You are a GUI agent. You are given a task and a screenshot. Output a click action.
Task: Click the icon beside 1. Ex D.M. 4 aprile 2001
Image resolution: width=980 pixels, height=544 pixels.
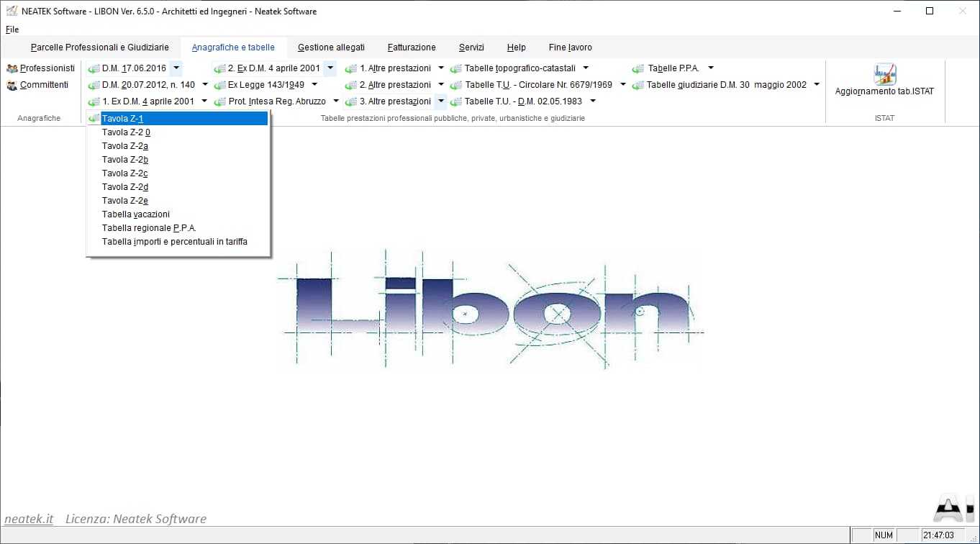94,101
